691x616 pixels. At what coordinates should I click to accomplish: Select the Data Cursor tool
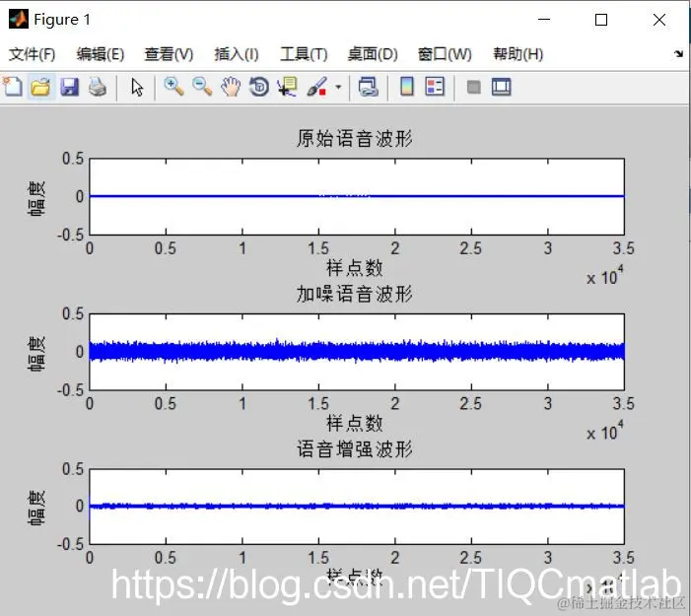tap(287, 87)
